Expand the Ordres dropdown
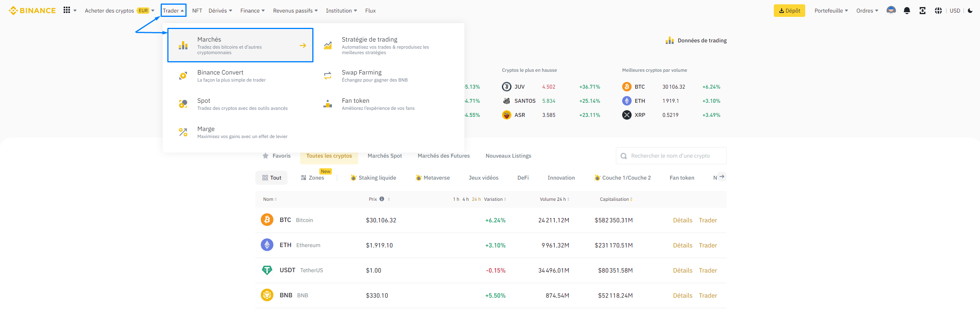 (867, 11)
